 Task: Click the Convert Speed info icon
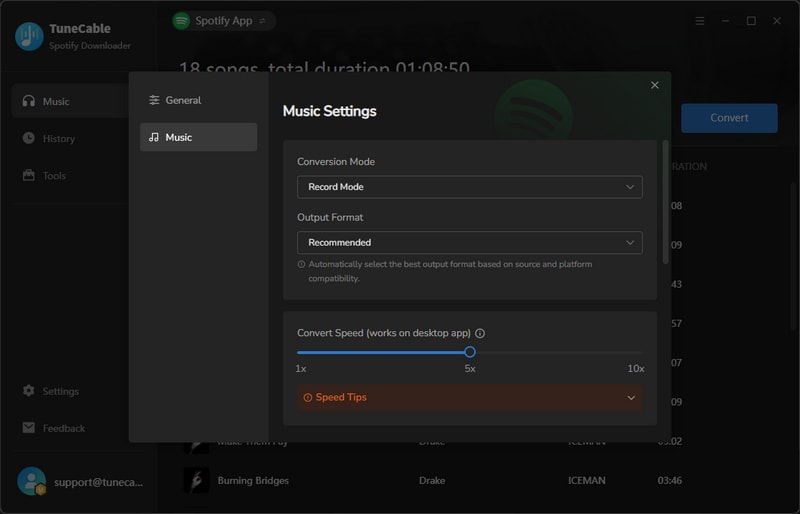coord(480,333)
